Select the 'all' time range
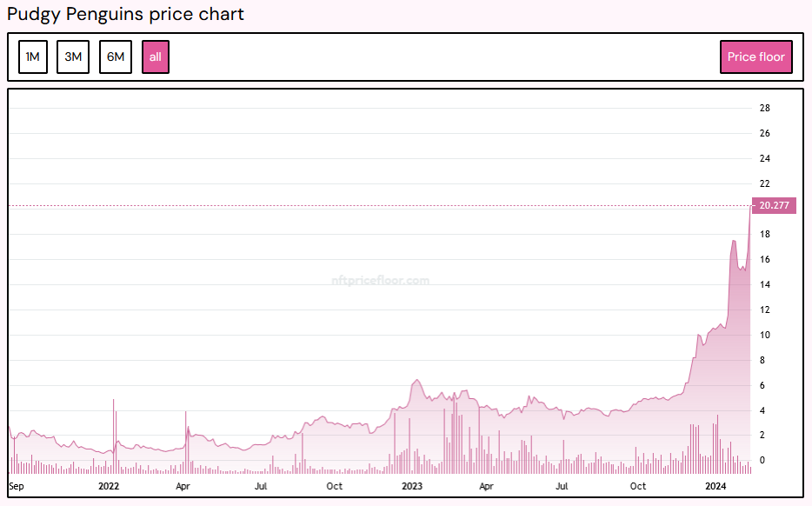The image size is (812, 506). click(156, 57)
